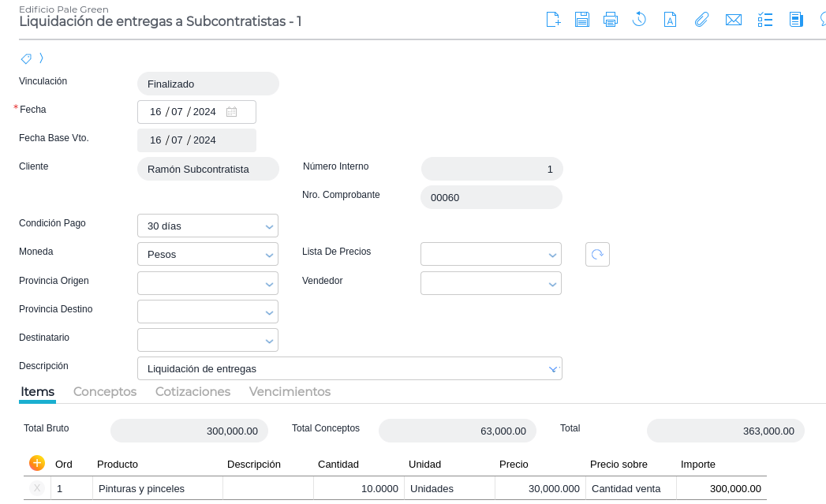The height and width of the screenshot is (504, 826).
Task: Open the history clock icon
Action: click(x=640, y=20)
